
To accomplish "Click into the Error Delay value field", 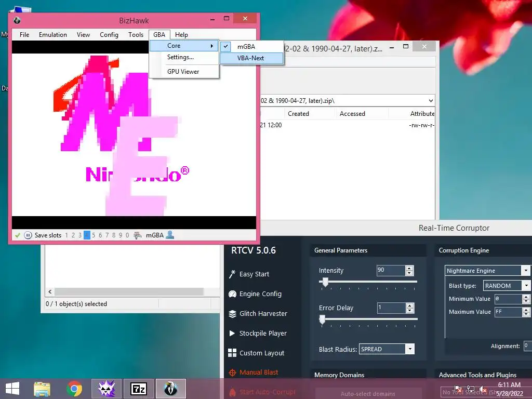I will pyautogui.click(x=391, y=308).
